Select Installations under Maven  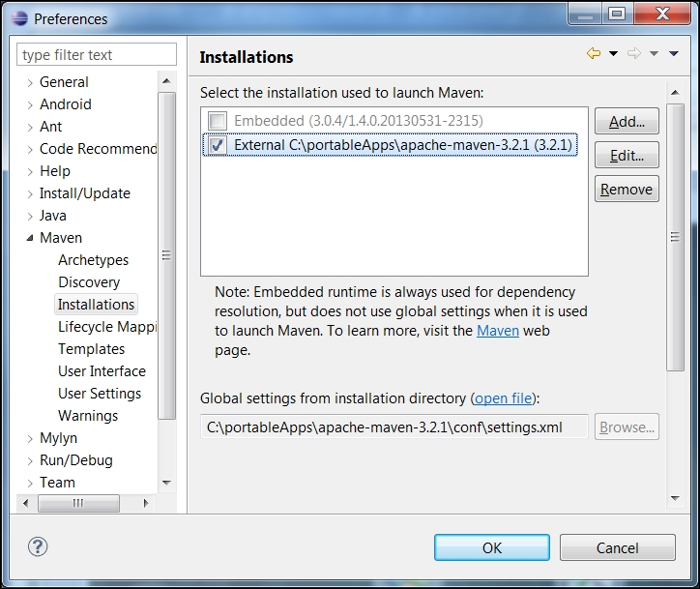pyautogui.click(x=96, y=305)
